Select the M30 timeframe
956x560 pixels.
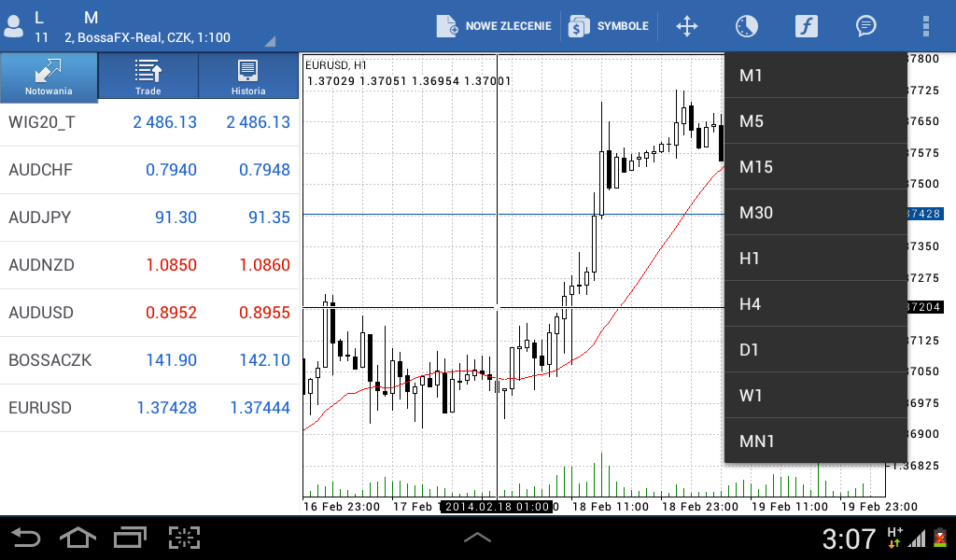[815, 213]
